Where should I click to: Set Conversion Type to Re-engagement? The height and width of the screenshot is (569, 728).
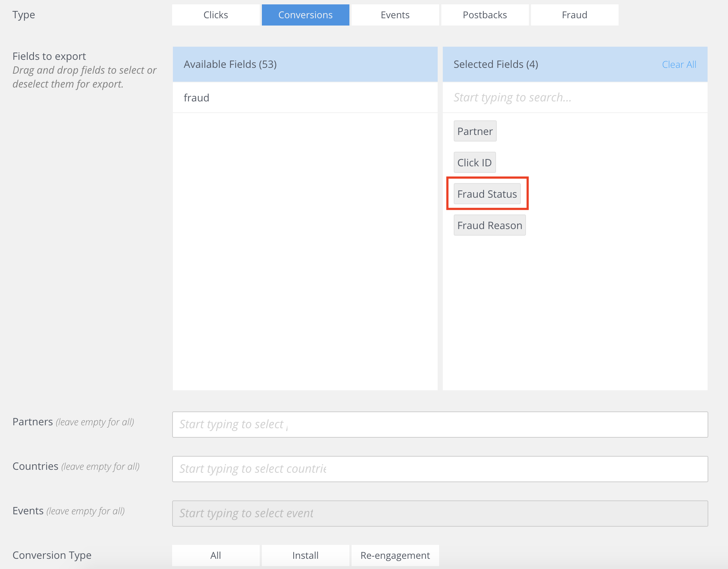(x=395, y=556)
